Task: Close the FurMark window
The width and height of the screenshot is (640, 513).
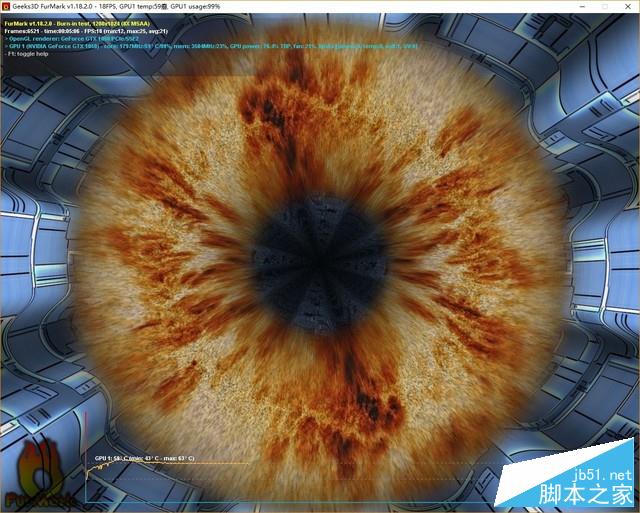Action: tap(618, 6)
